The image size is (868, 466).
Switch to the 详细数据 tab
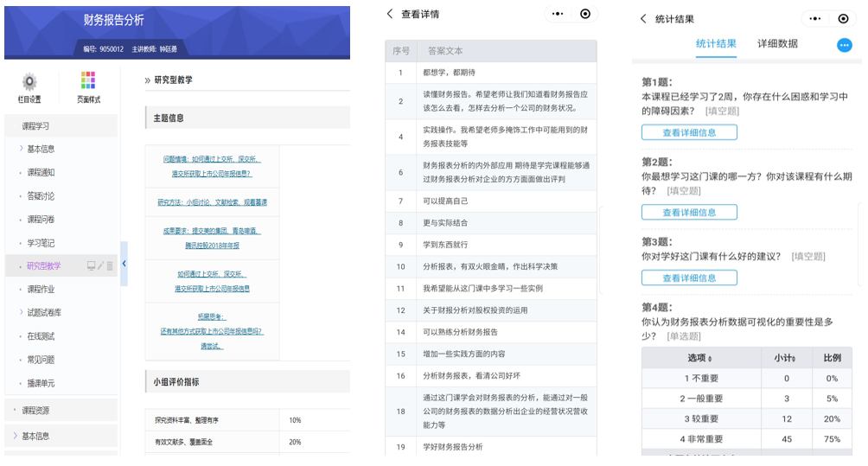[x=777, y=43]
